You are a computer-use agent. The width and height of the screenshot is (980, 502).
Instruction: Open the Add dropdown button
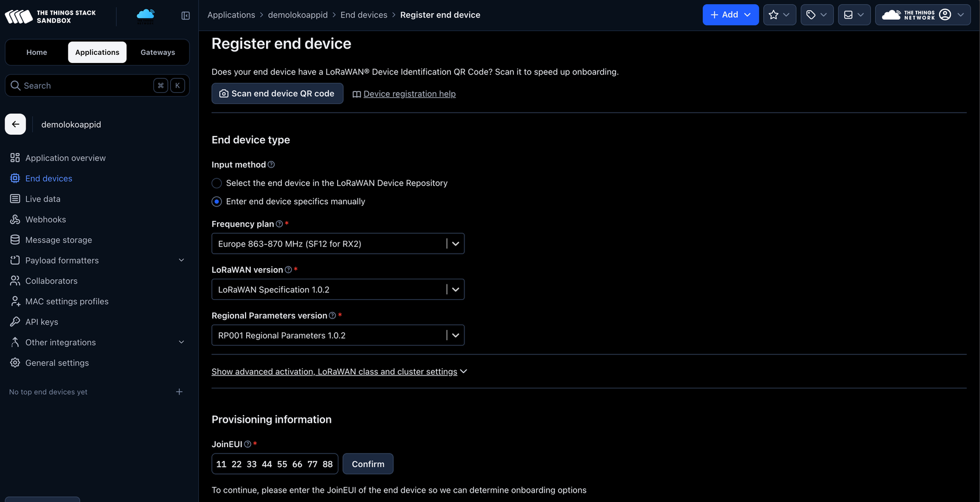[730, 15]
